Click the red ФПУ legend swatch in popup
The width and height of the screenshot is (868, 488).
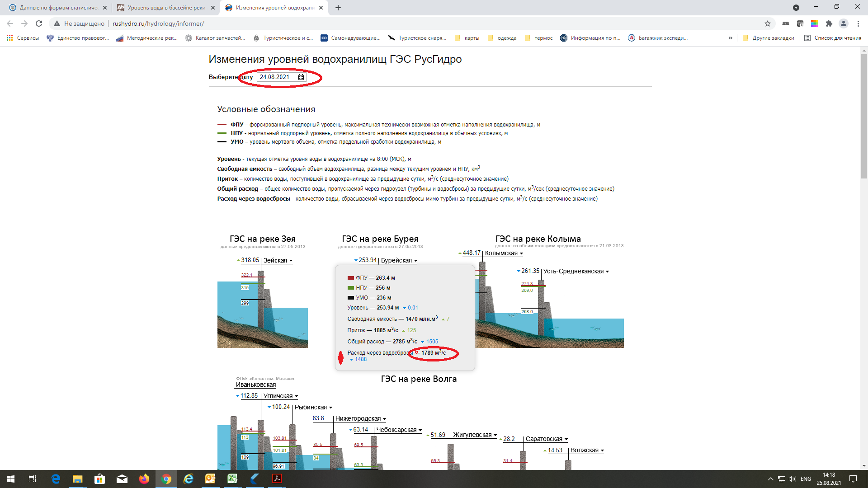351,278
